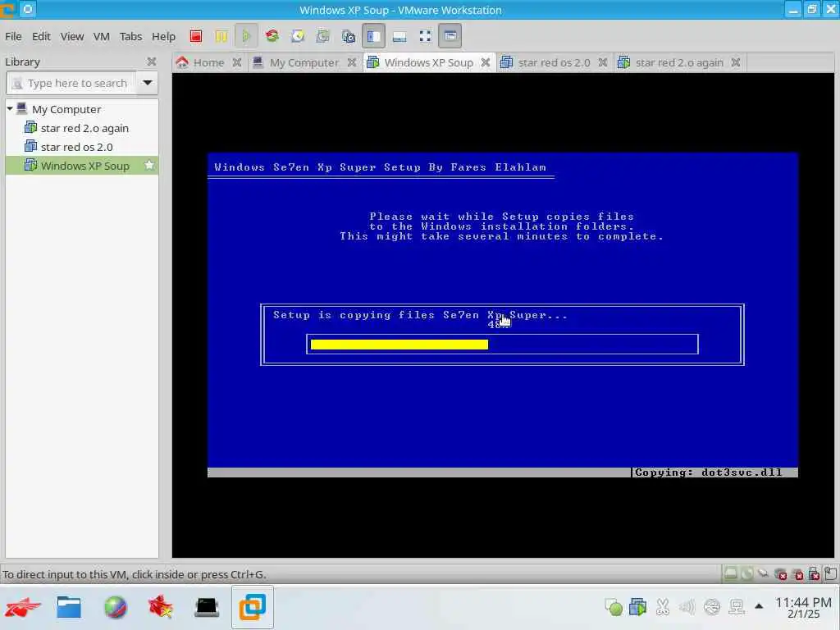Open the library search dropdown arrow
The width and height of the screenshot is (840, 630).
coord(148,84)
